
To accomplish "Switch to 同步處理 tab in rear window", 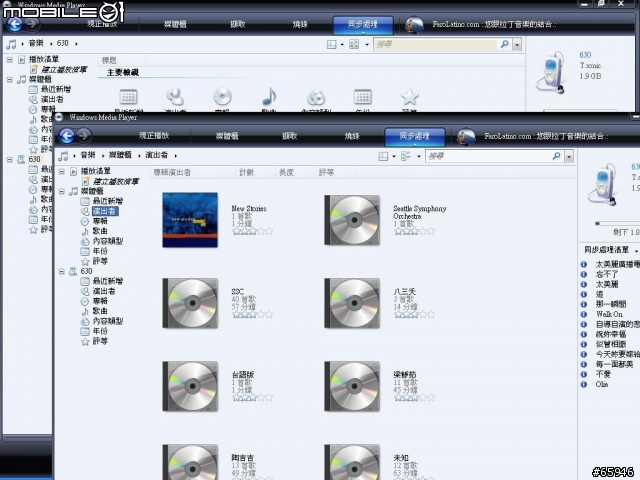I will click(363, 25).
